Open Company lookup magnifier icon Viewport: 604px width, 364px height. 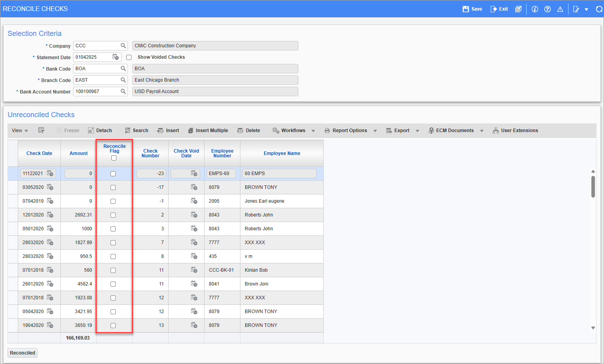(x=123, y=46)
